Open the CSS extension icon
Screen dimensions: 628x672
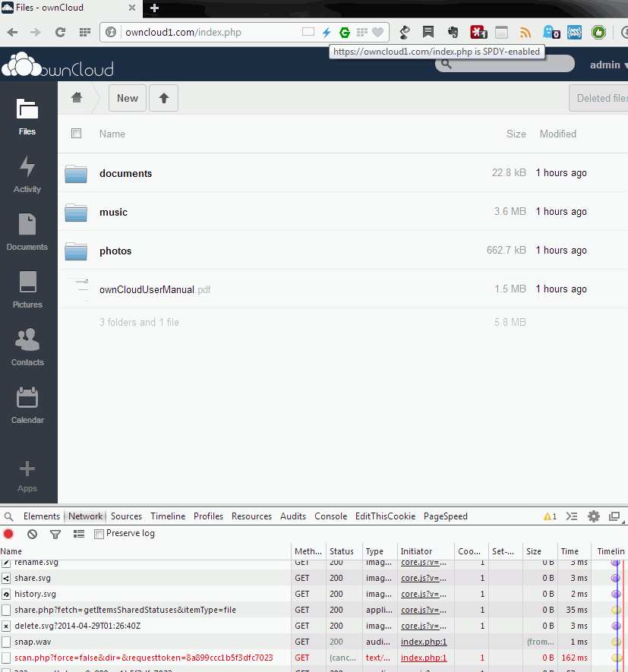point(574,32)
